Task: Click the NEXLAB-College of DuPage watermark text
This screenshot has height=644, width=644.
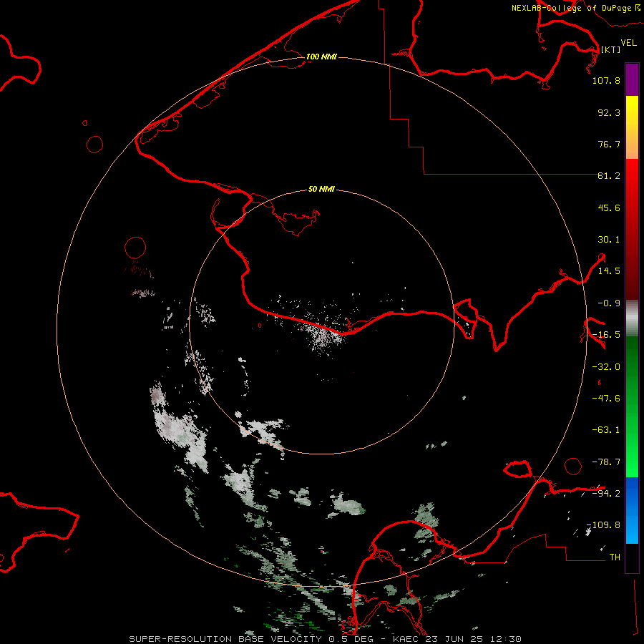Action: click(576, 8)
